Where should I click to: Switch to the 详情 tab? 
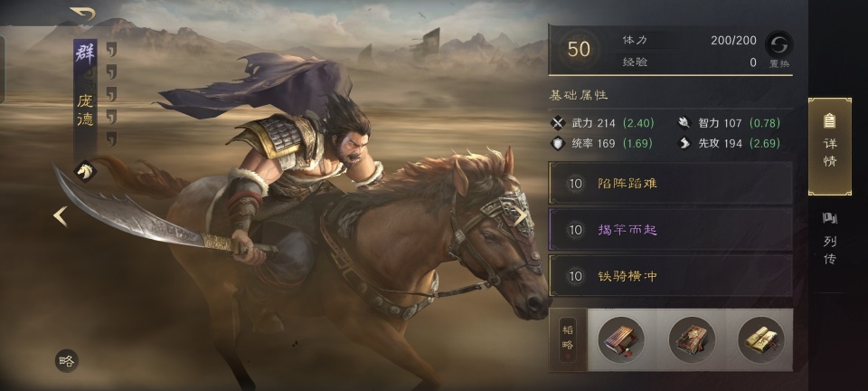pos(830,147)
